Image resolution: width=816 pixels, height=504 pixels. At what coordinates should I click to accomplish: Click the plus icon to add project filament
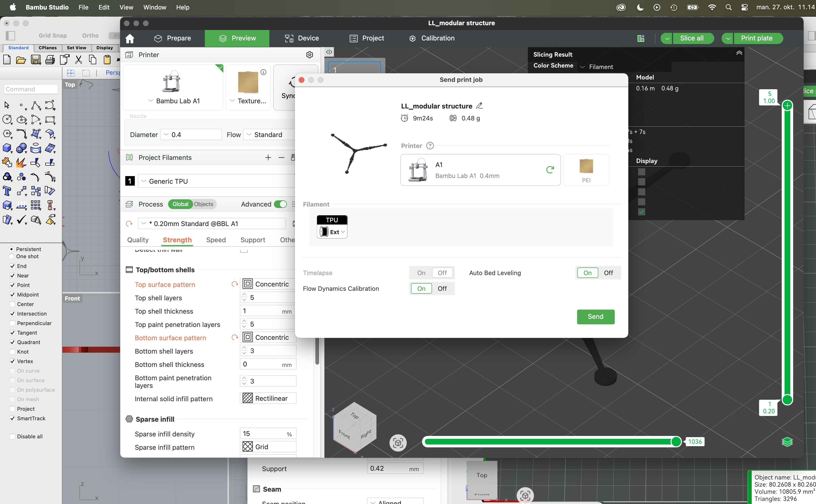click(x=268, y=157)
